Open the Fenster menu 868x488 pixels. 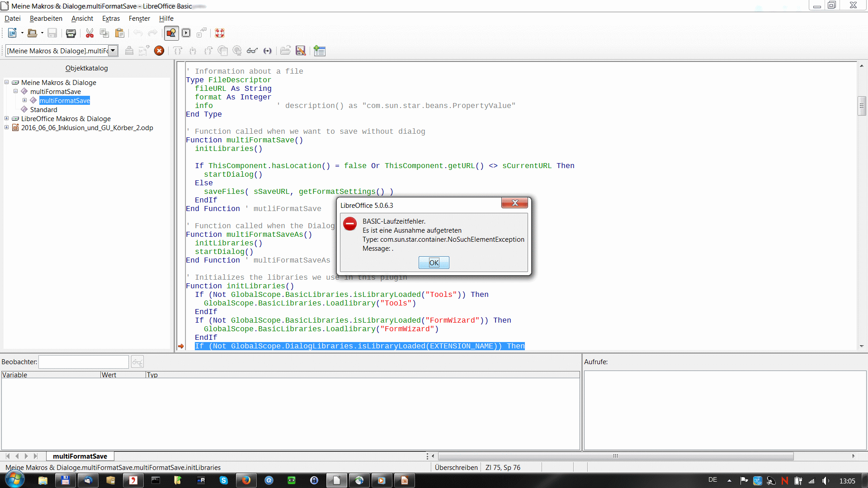(139, 19)
